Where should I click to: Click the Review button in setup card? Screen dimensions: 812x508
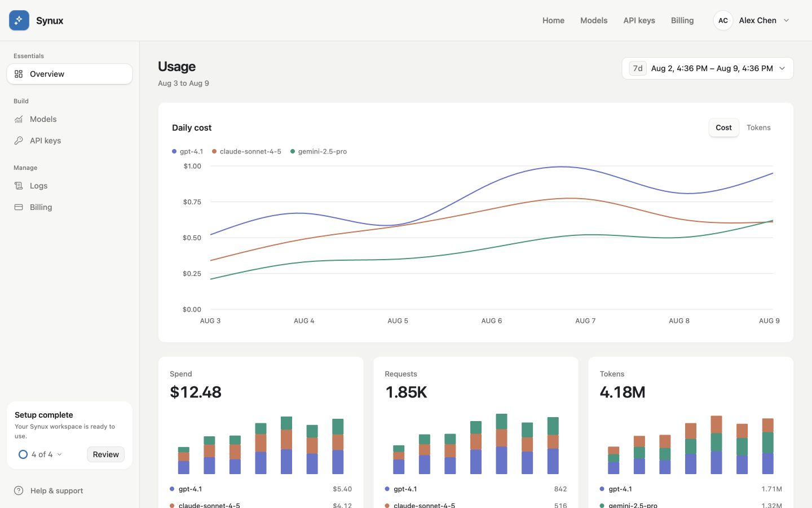(x=105, y=454)
